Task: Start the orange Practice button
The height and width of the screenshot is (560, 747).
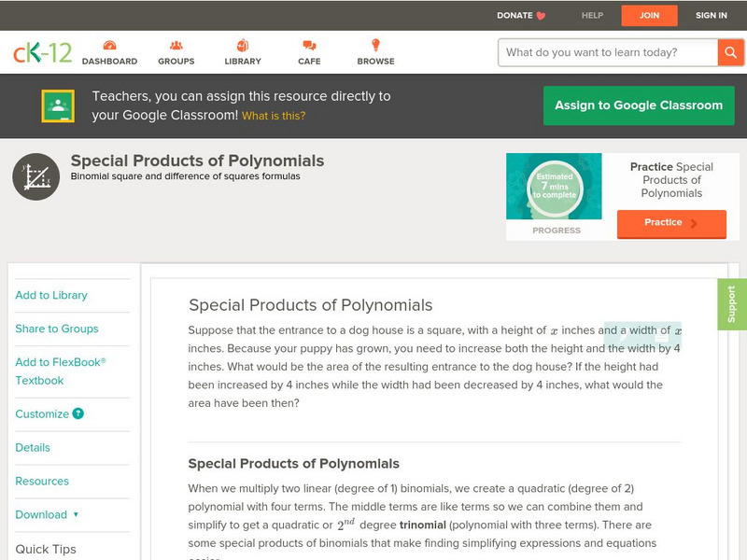Action: click(671, 223)
